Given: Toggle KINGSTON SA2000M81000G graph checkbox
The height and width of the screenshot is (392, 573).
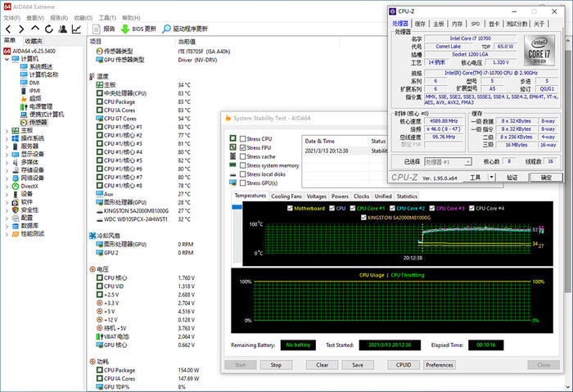Looking at the screenshot, I should coord(363,218).
